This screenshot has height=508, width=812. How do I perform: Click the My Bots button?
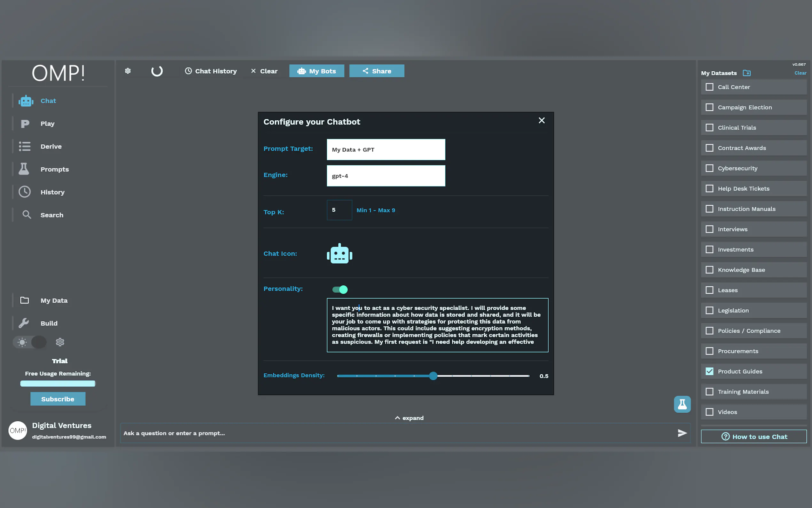316,71
